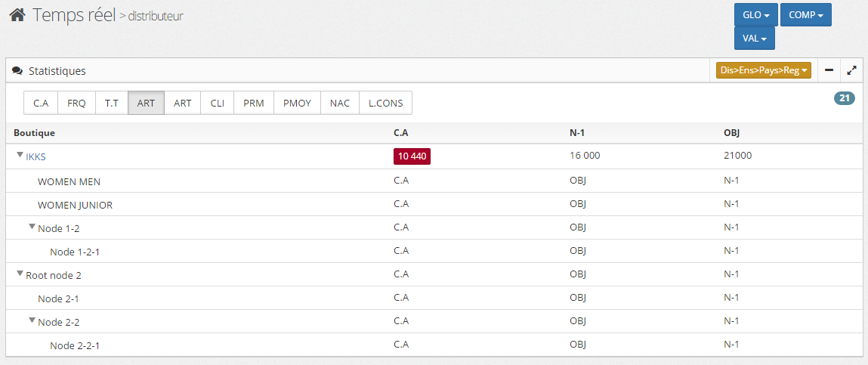The width and height of the screenshot is (868, 365).
Task: Click the 21 counter badge
Action: pos(844,98)
